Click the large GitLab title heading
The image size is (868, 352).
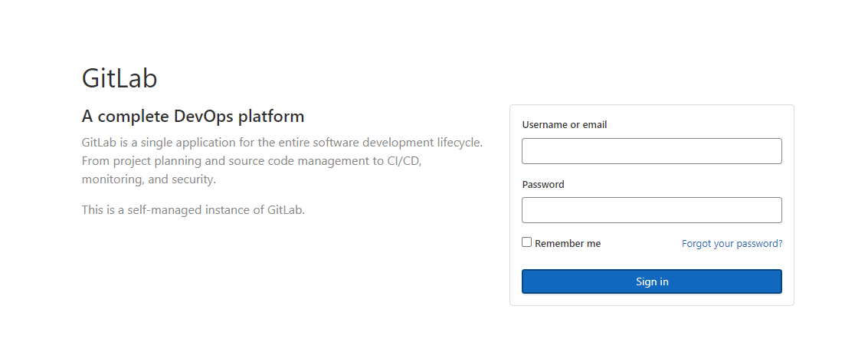pos(120,78)
